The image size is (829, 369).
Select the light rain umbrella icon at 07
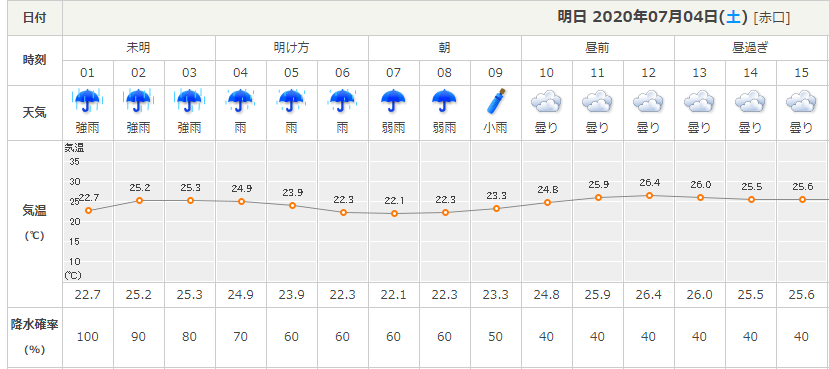pos(393,102)
